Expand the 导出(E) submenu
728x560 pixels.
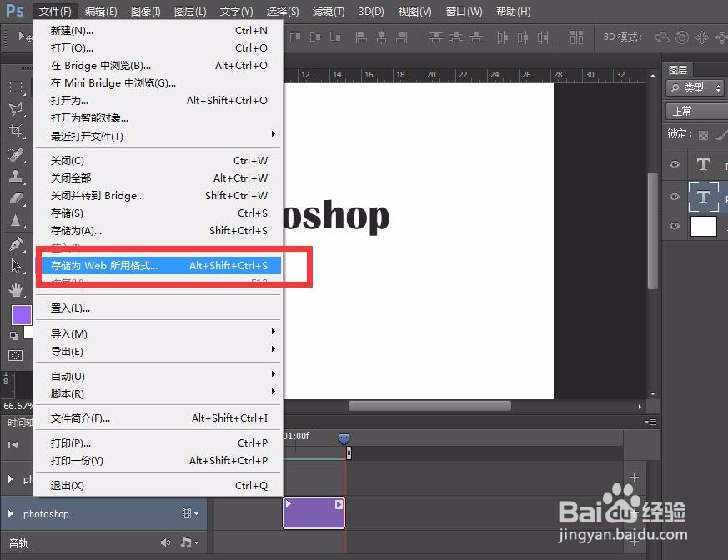click(x=158, y=351)
